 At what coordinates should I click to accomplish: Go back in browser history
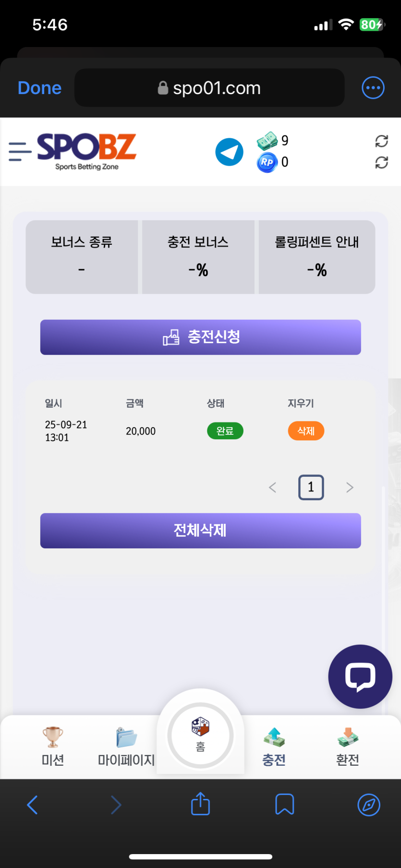[x=32, y=805]
